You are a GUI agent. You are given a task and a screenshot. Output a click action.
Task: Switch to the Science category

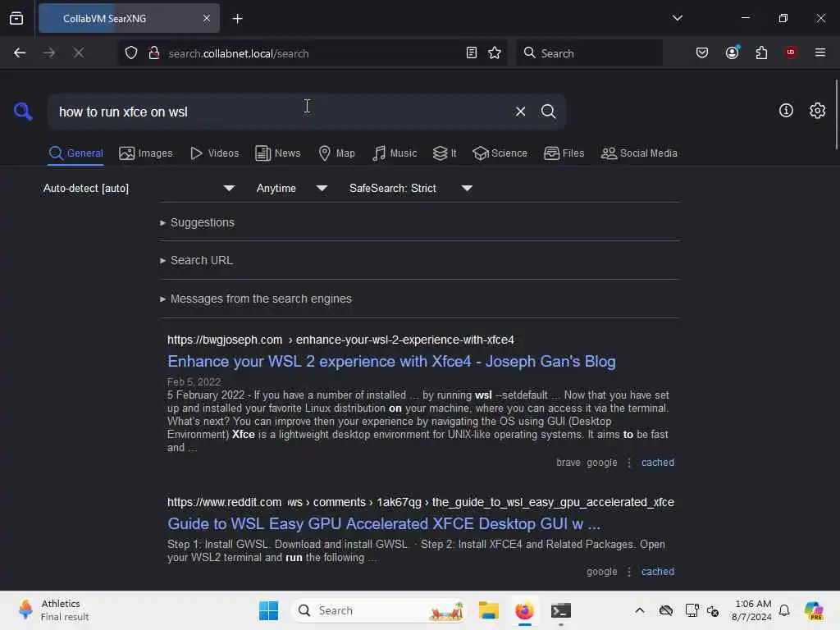point(500,153)
